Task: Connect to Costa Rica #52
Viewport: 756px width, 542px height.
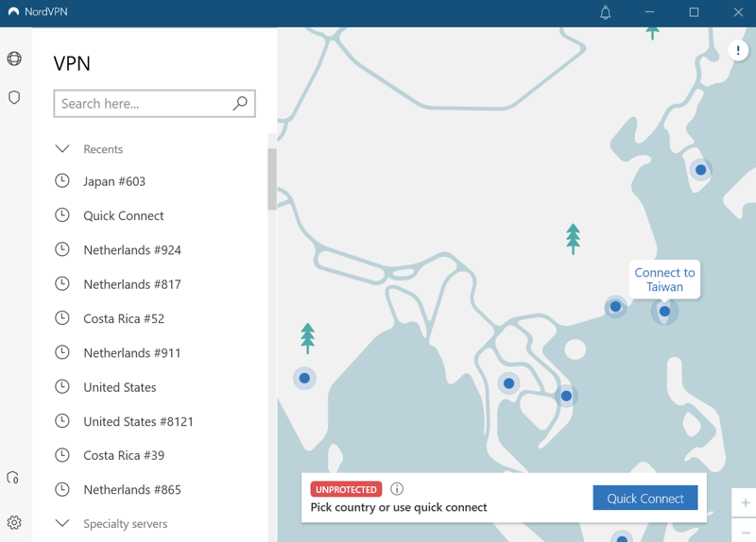Action: point(124,318)
